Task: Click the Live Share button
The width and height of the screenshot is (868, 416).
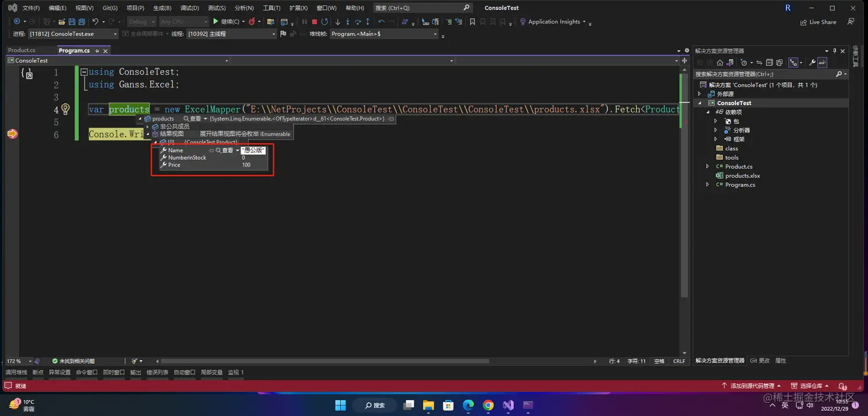Action: 818,22
